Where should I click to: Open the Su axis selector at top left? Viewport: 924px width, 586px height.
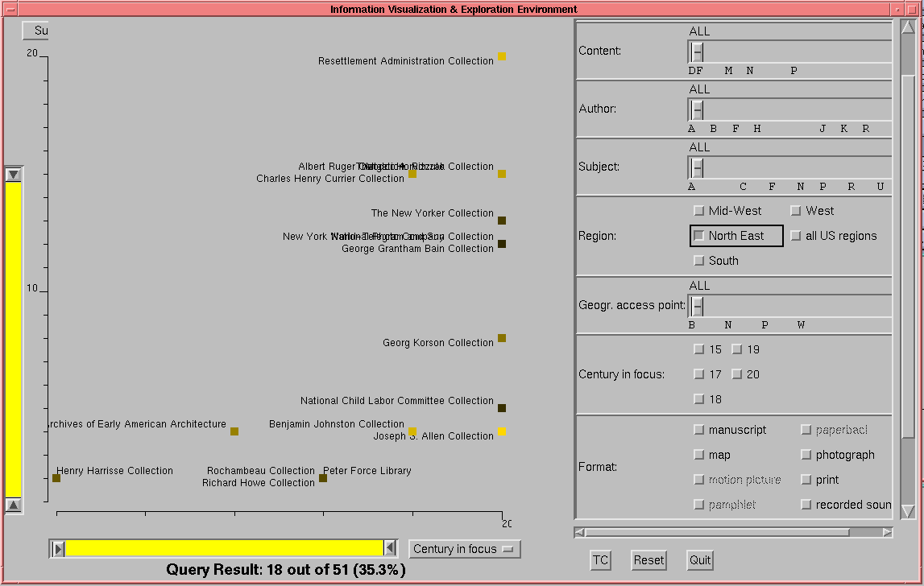point(35,31)
